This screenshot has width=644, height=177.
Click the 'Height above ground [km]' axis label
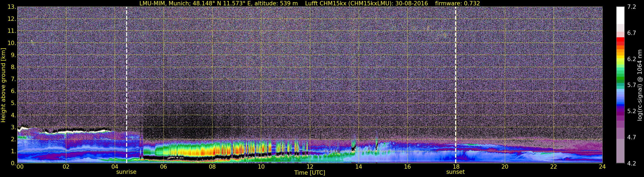coord(3,85)
